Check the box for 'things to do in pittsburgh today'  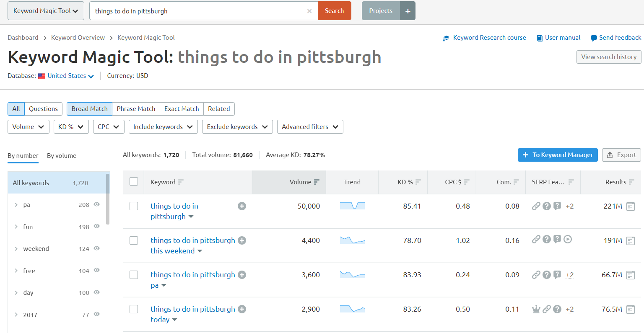[x=134, y=309]
